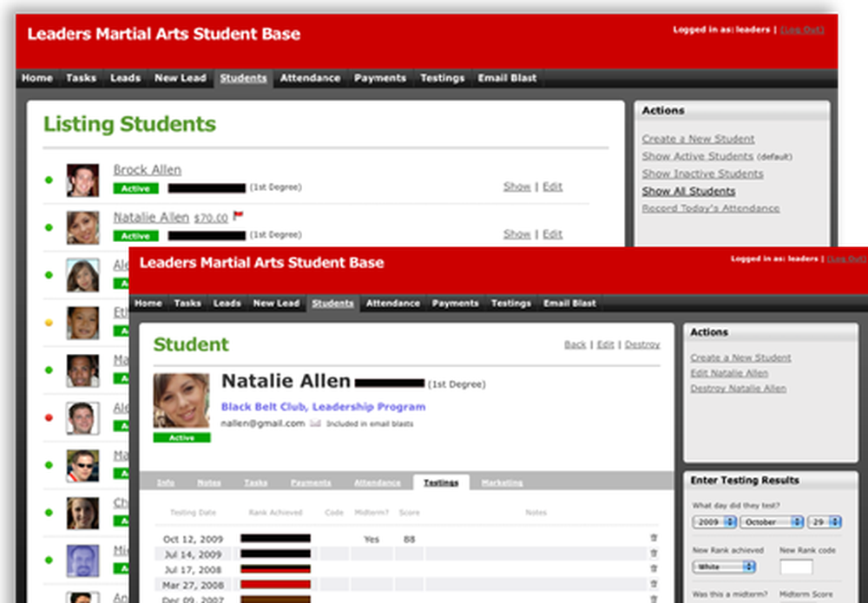Click the red flag next to Natalie Allen
Image resolution: width=868 pixels, height=603 pixels.
click(x=238, y=215)
